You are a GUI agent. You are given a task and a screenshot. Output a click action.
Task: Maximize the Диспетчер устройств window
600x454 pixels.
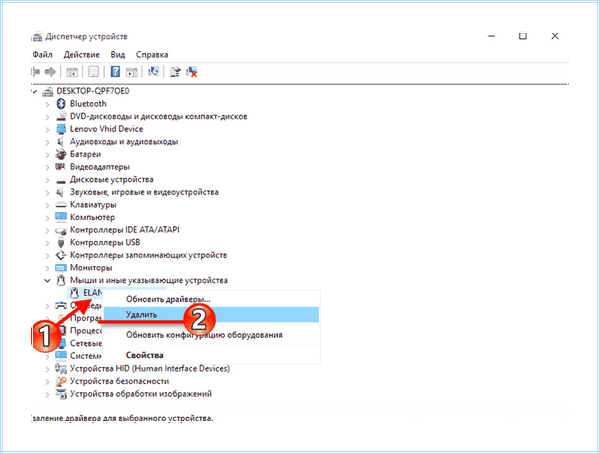[x=523, y=36]
